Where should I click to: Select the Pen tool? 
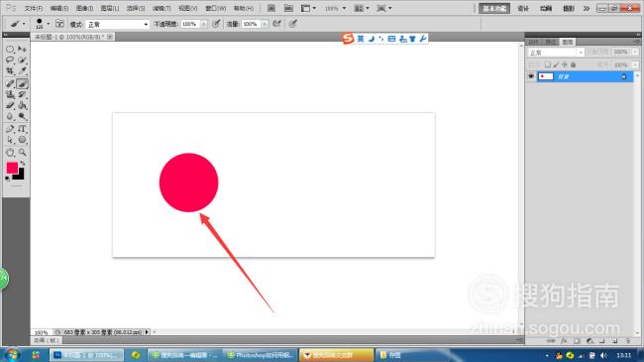coord(10,129)
